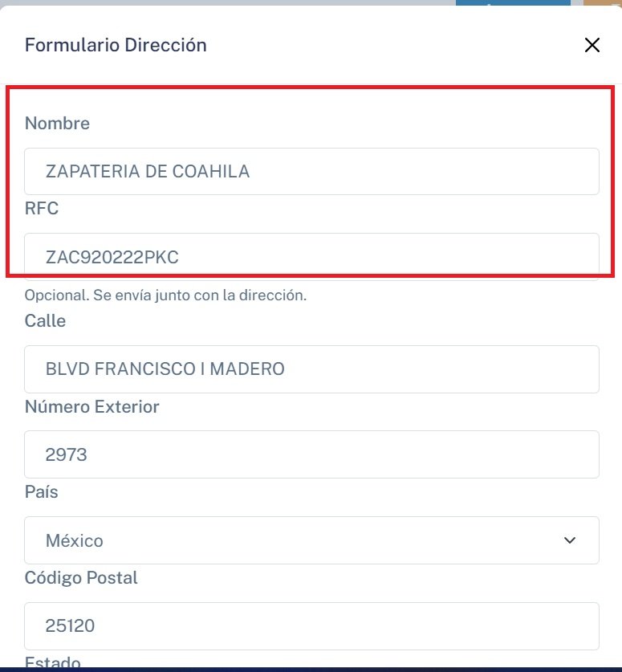The width and height of the screenshot is (622, 672).
Task: Click the partially visible Estado label
Action: click(x=52, y=663)
